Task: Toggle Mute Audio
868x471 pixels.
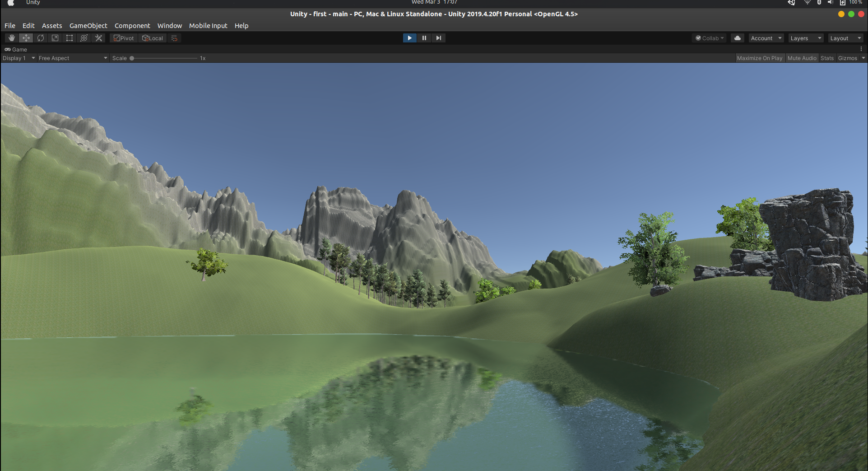Action: [x=802, y=58]
